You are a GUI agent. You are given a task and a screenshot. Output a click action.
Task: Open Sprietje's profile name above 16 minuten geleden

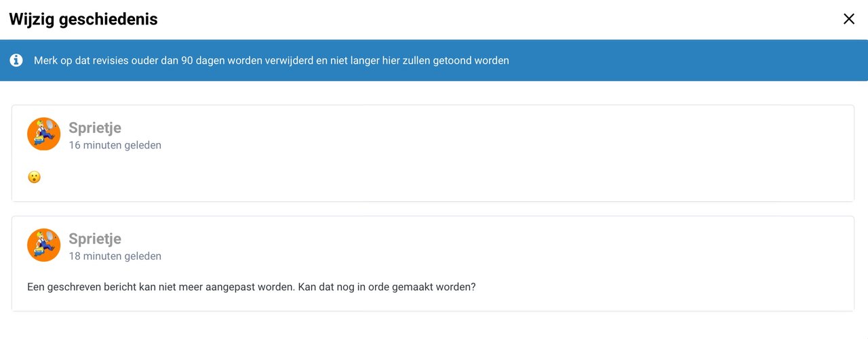pyautogui.click(x=95, y=127)
